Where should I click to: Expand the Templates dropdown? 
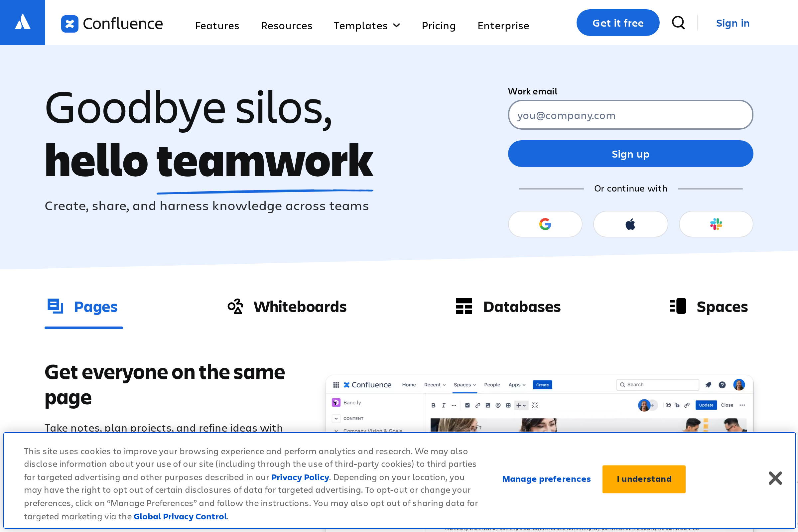coord(367,26)
